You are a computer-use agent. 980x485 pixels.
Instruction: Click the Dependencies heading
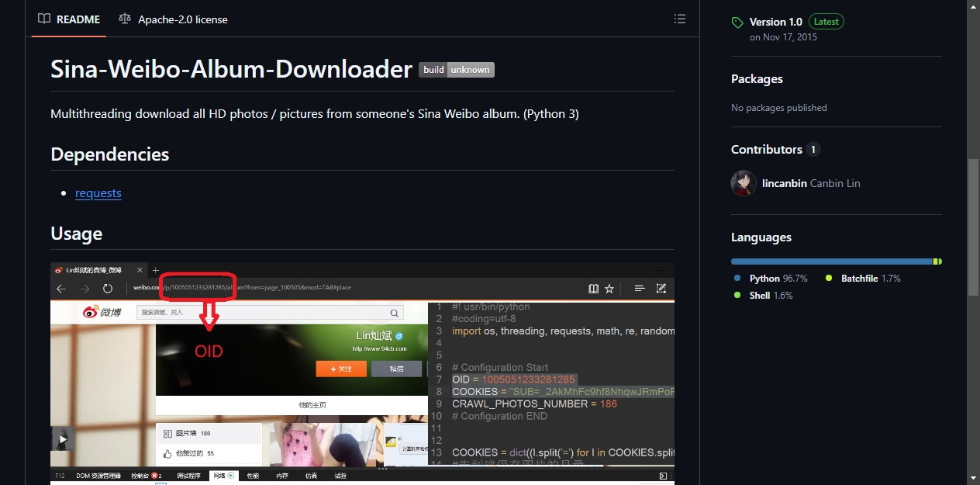pos(109,154)
